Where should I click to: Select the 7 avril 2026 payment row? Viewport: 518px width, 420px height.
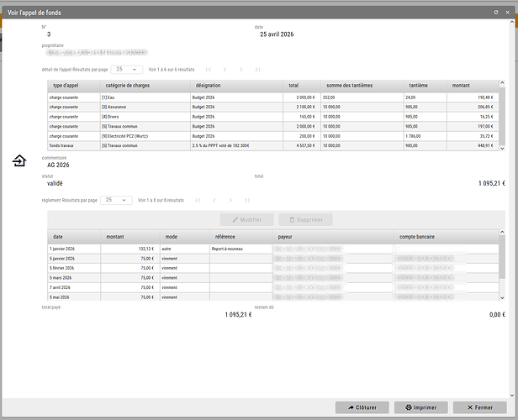pos(273,287)
